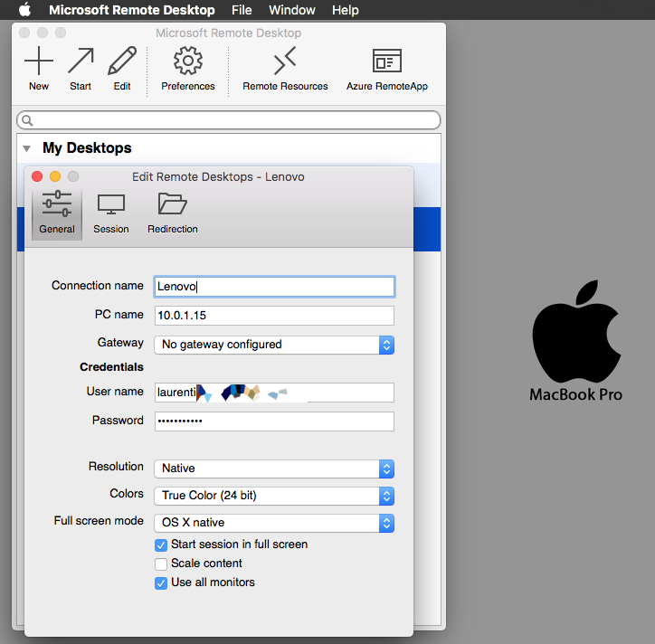Click the Connection name field
Viewport: 655px width, 644px height.
pyautogui.click(x=274, y=287)
